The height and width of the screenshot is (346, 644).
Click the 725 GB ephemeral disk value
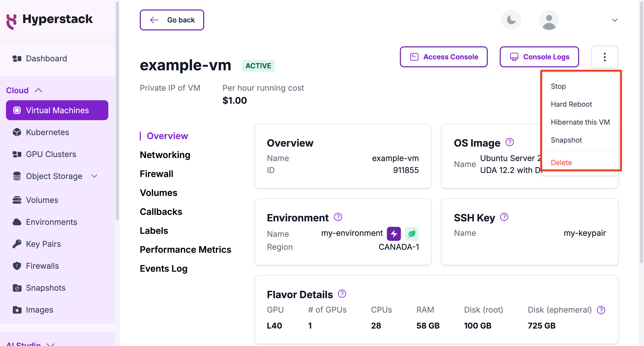coord(542,326)
